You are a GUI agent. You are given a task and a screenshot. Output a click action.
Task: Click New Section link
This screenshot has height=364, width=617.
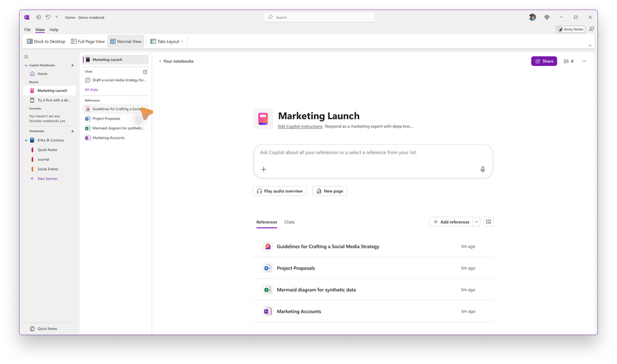[x=47, y=178]
